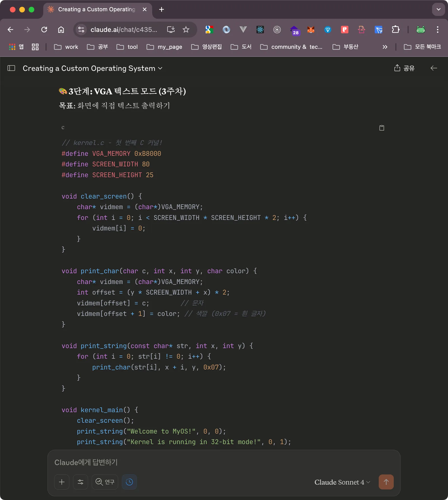The width and height of the screenshot is (448, 500).
Task: Copy the kernel.c code block
Action: [x=382, y=128]
